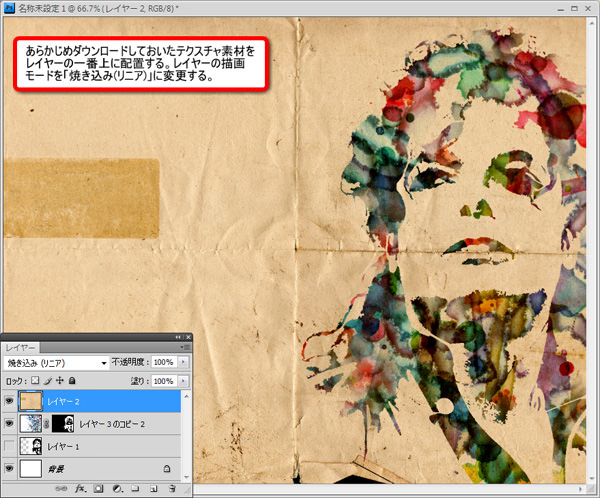
Task: Select the レイヤー 2 layer name
Action: pos(63,402)
